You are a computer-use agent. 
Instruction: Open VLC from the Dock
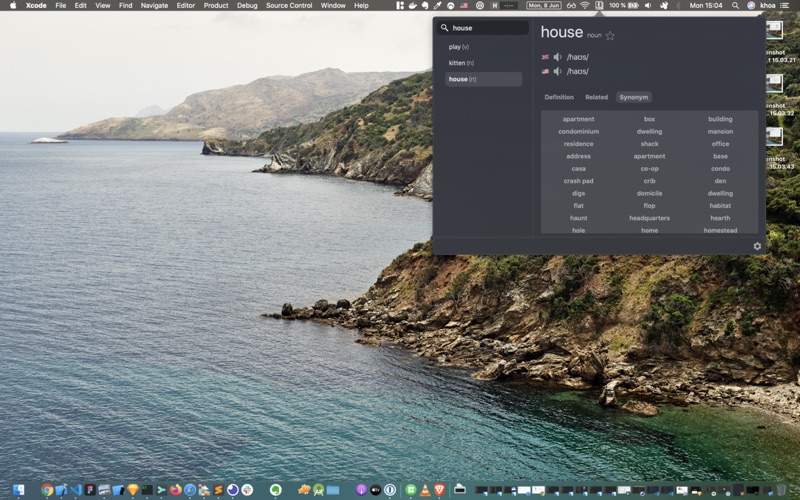point(425,490)
